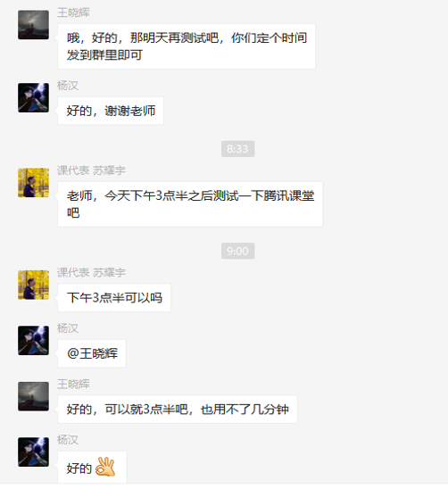Screen dimensions: 448x489
Task: Click the @王晓辉 mention bubble
Action: (x=92, y=353)
